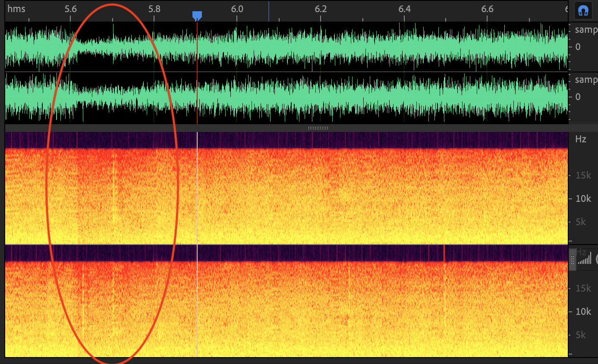Grab the HUD drag grip handle
This screenshot has width=598, height=364.
pos(573,260)
